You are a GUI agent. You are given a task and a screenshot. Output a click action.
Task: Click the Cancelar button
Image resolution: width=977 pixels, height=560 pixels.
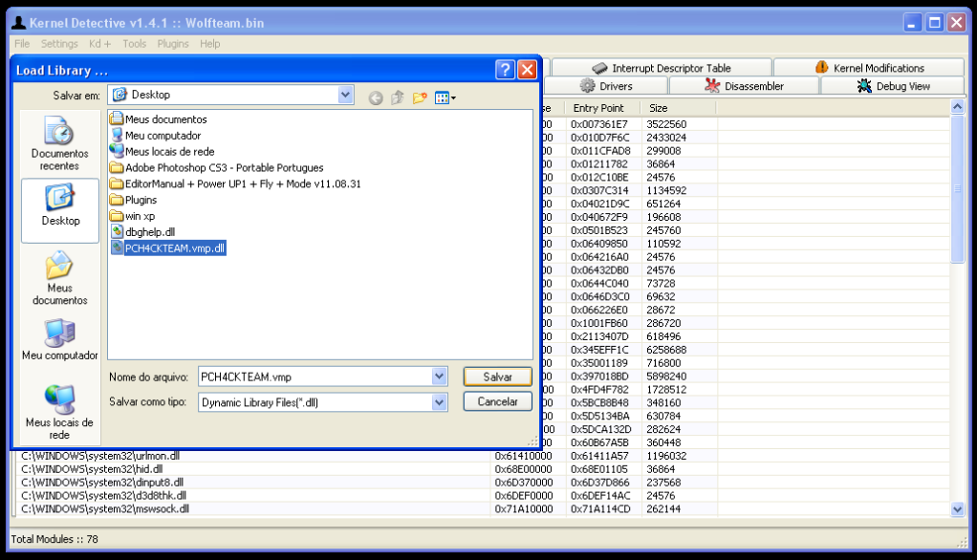click(497, 402)
